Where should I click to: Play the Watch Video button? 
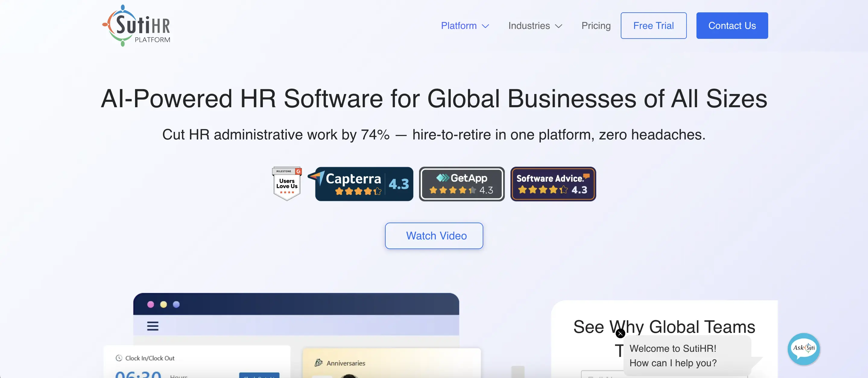coord(434,236)
